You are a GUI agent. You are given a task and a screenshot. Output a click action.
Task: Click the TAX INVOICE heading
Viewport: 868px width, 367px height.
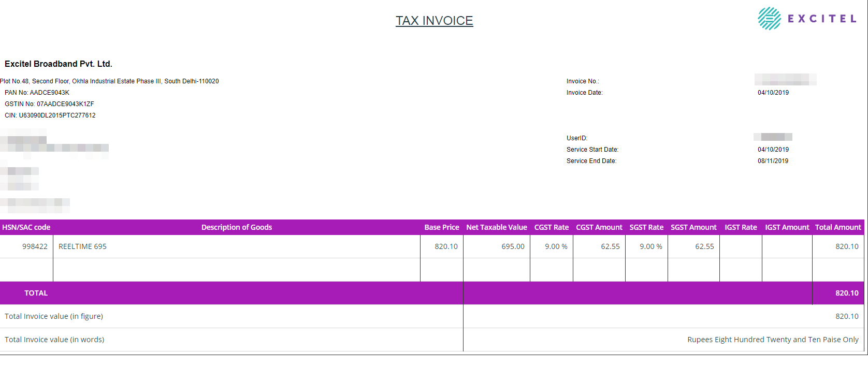tap(435, 21)
